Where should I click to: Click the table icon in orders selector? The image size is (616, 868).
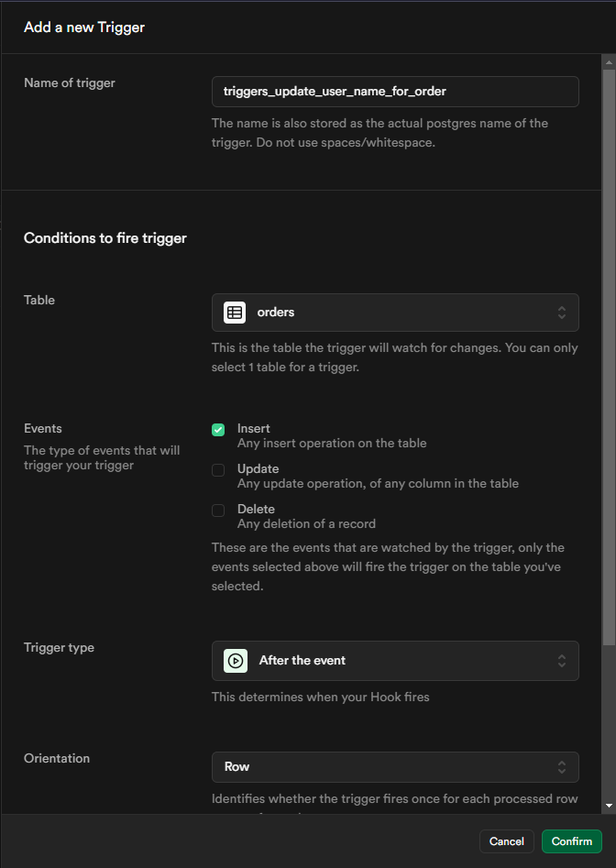pos(235,313)
